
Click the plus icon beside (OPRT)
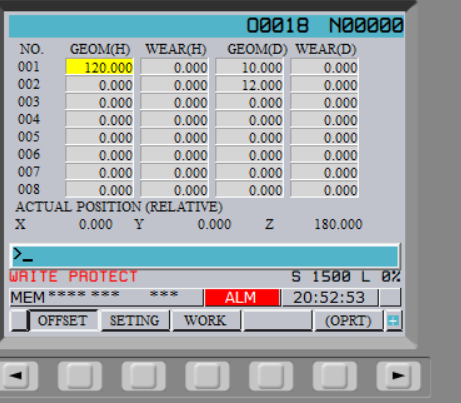393,321
